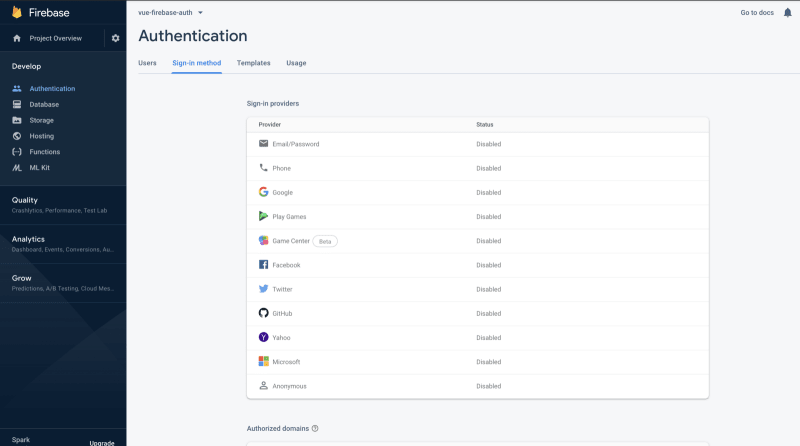Open Functions link in sidebar
Screen dimensions: 800x446
44,152
